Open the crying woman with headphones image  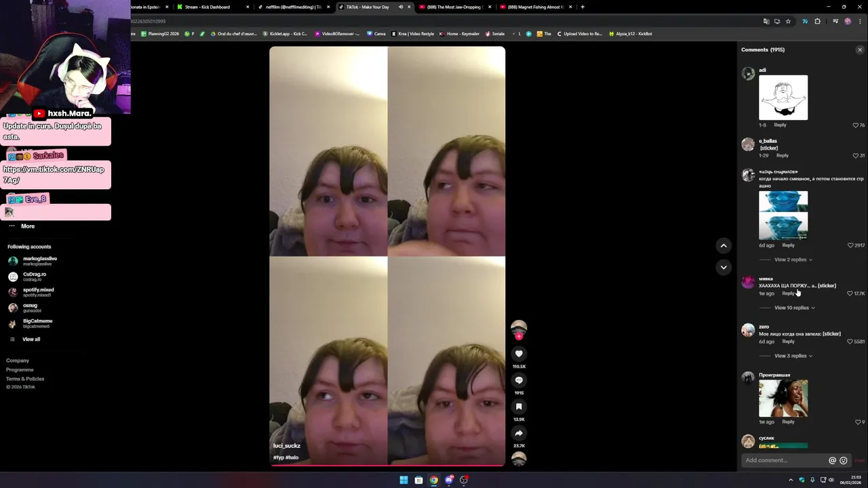pos(783,398)
